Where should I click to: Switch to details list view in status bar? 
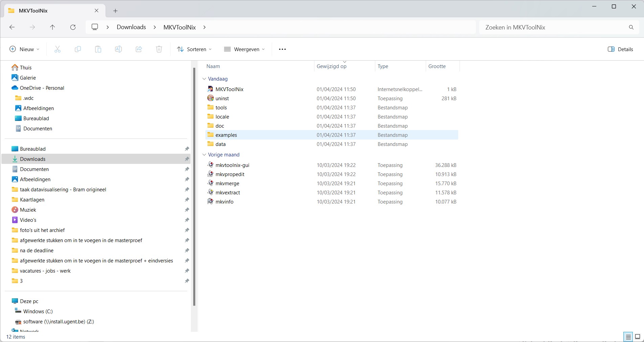(x=628, y=337)
